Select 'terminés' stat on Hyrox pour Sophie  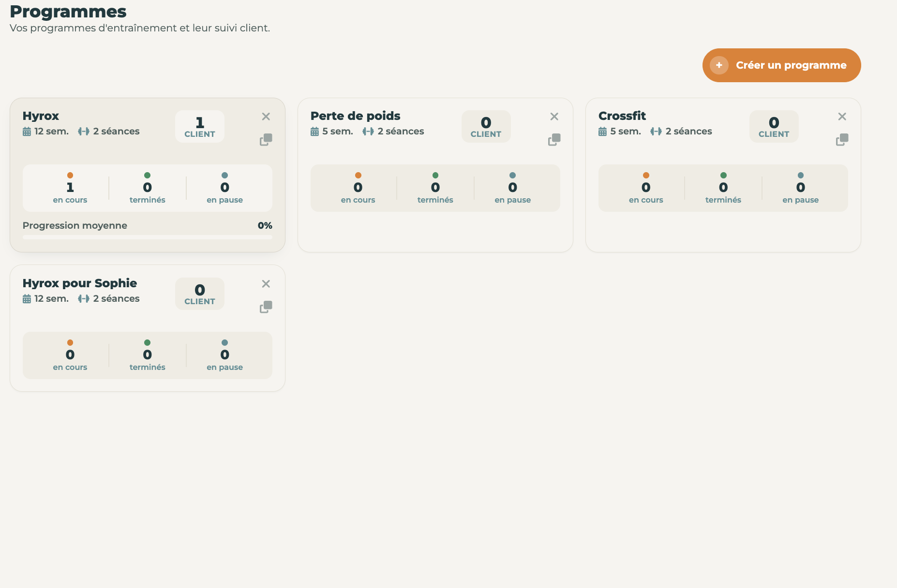148,355
